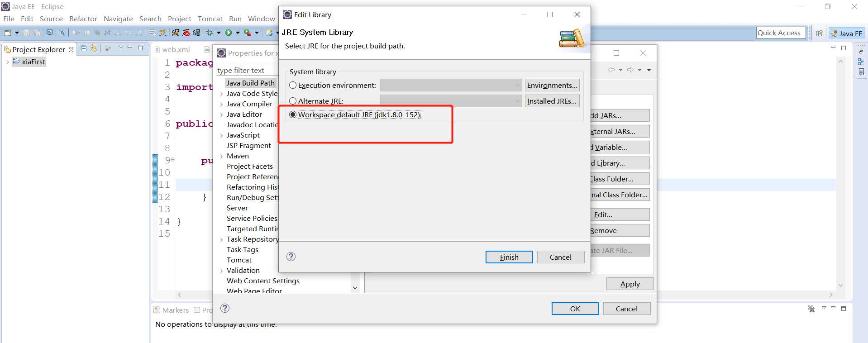The height and width of the screenshot is (343, 868).
Task: Click the Stop Tomcat icon with red X
Action: pos(186,33)
